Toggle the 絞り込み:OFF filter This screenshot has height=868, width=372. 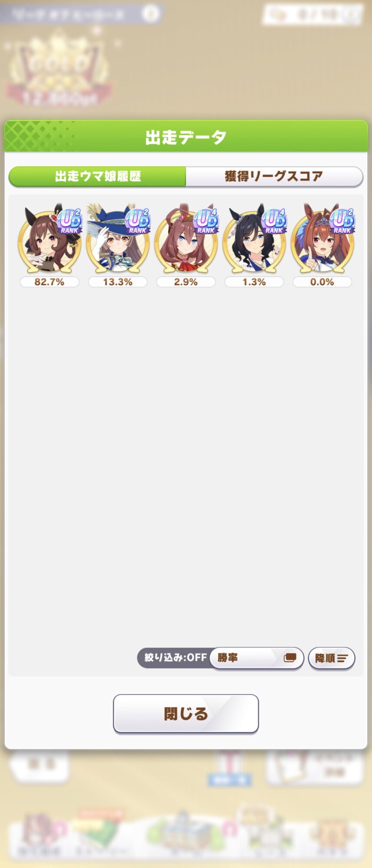pyautogui.click(x=175, y=658)
